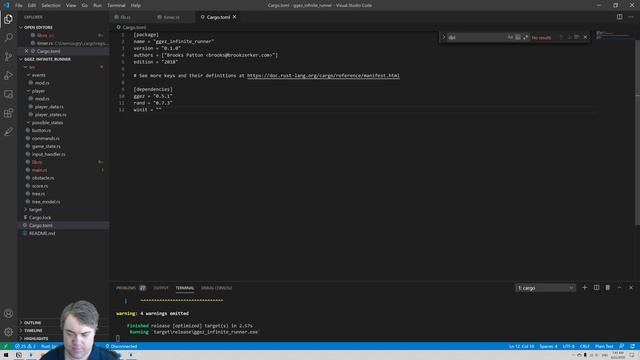Image resolution: width=640 pixels, height=360 pixels.
Task: Create a new terminal with plus icon
Action: point(584,288)
